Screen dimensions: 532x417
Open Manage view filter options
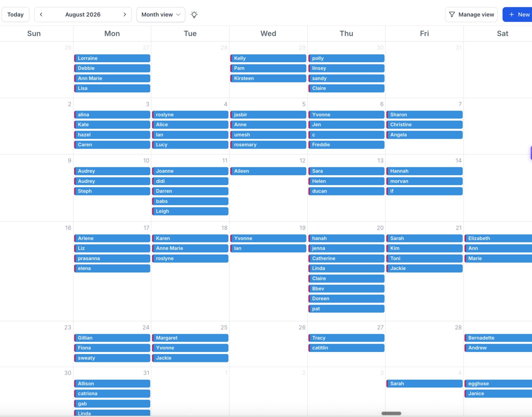click(x=472, y=14)
